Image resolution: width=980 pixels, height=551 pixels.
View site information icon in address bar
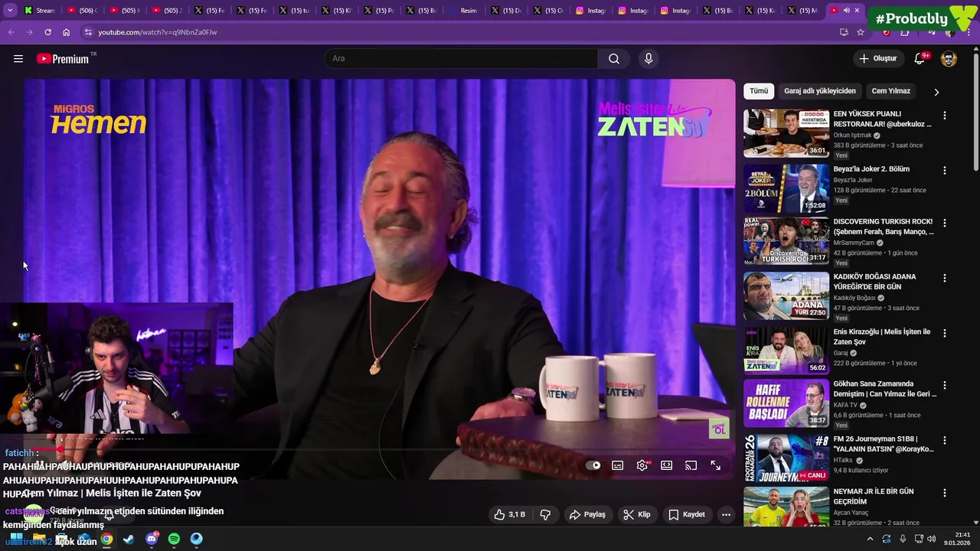[x=88, y=32]
